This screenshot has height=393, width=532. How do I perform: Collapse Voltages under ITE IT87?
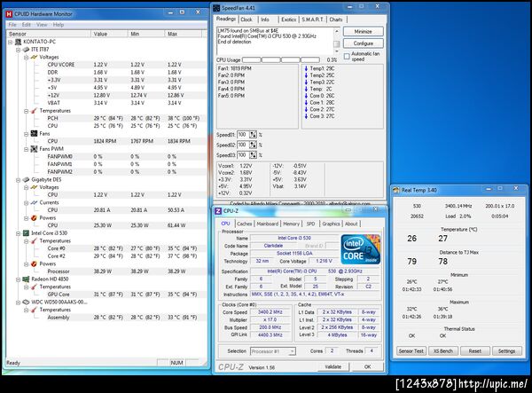(26, 58)
